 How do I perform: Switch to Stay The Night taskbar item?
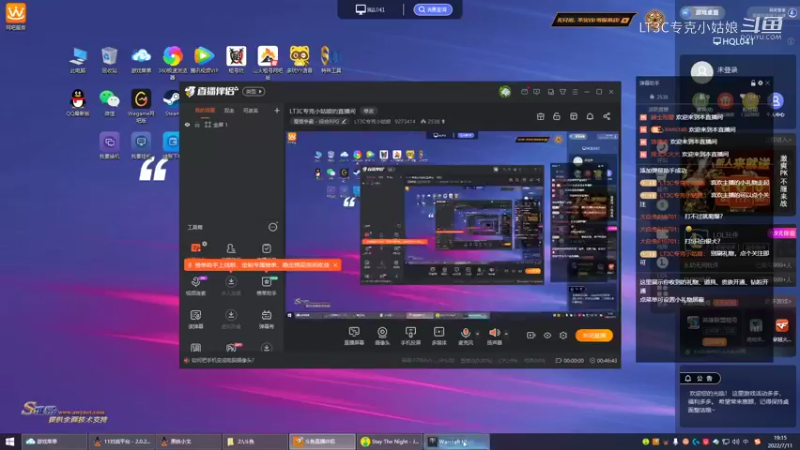390,441
